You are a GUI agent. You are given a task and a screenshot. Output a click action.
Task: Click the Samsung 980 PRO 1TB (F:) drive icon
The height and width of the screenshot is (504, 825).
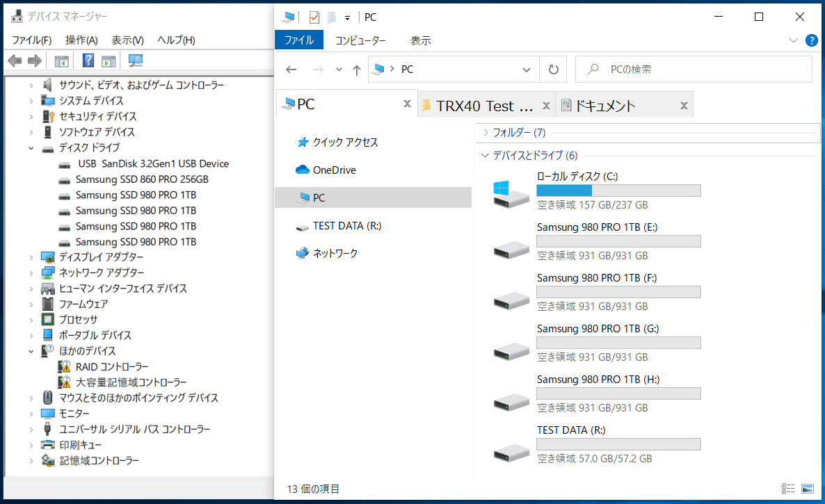511,300
